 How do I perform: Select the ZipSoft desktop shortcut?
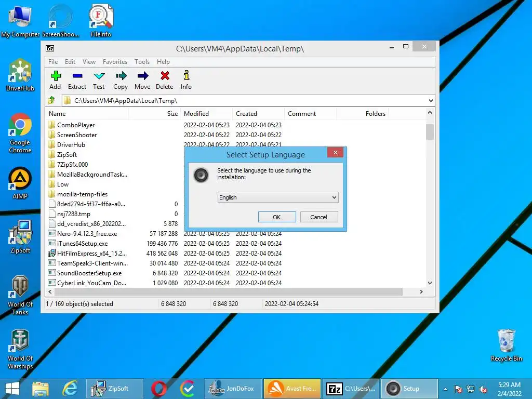coord(20,237)
